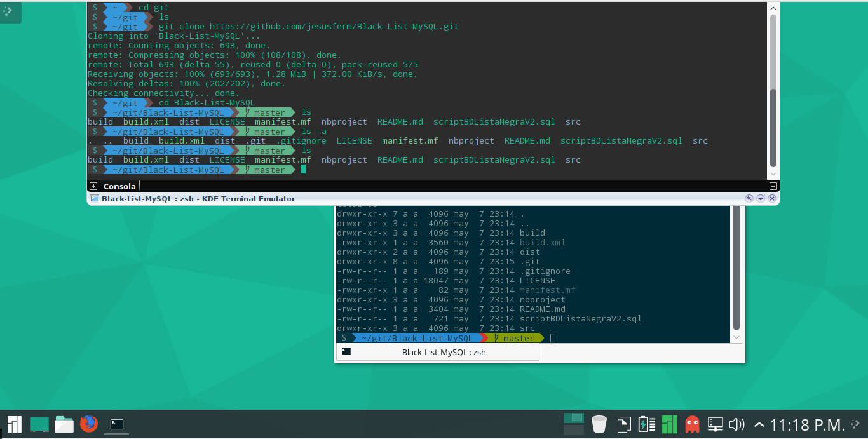Click the 'src' row in lower Konsole listing

(x=436, y=328)
